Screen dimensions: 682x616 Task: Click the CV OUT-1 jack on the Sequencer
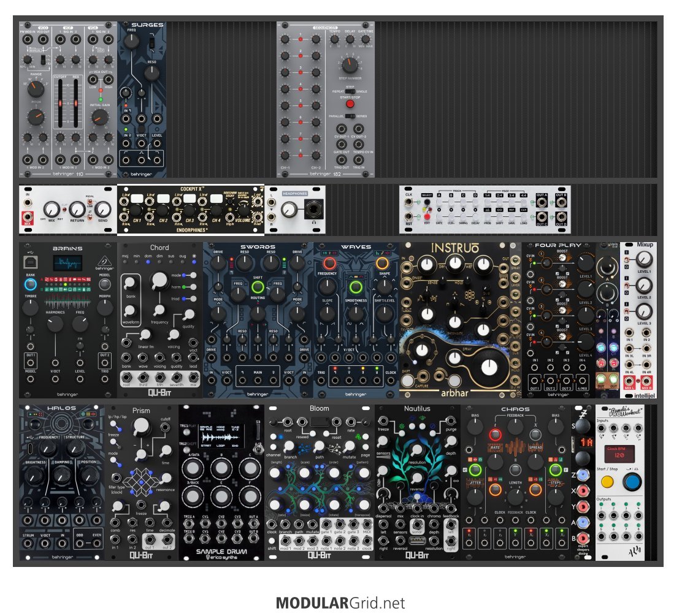342,129
